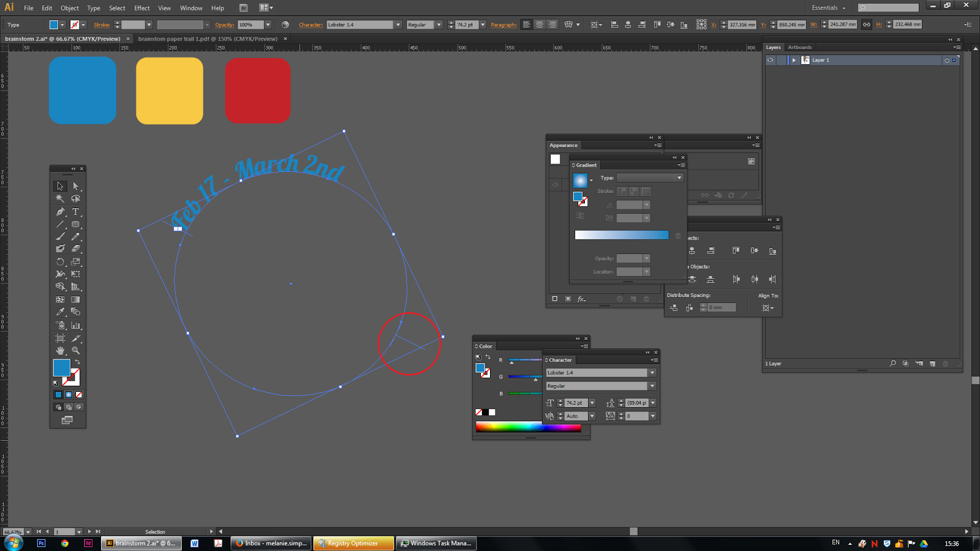Choose the Symbol Sprayer tool
Screen dimensions: 980x551
pos(60,326)
